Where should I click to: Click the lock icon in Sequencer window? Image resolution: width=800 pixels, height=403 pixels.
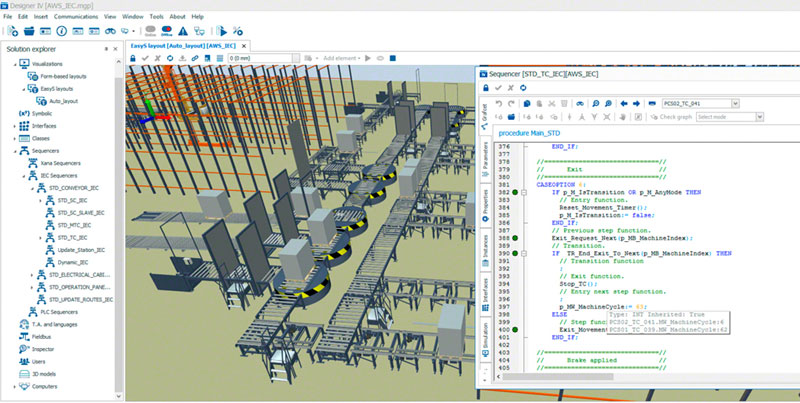click(x=484, y=88)
